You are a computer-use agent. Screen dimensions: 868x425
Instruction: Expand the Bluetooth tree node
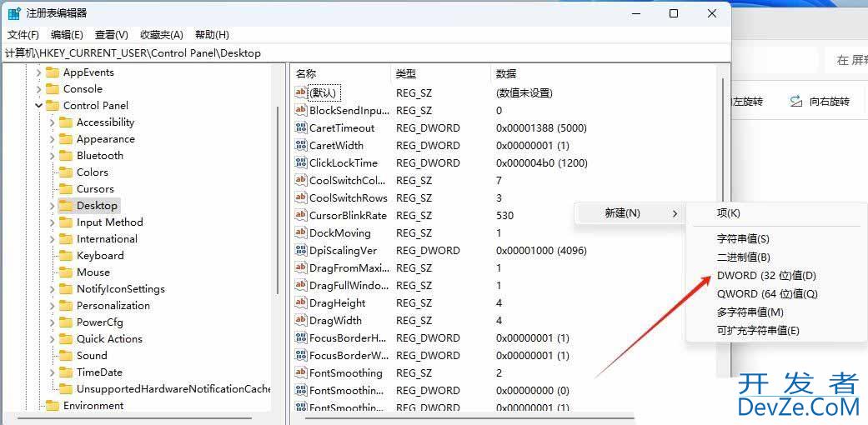tap(52, 156)
